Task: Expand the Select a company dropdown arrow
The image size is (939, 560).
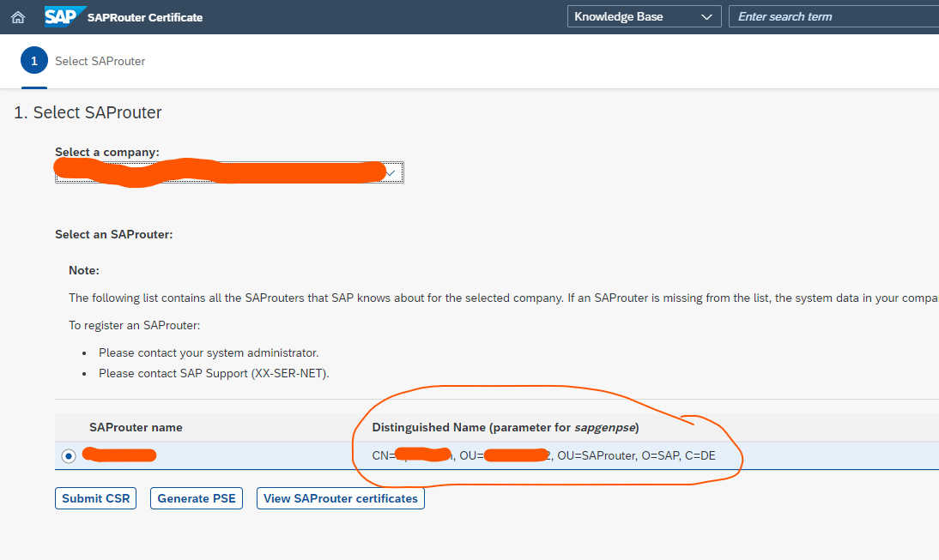Action: [x=391, y=173]
